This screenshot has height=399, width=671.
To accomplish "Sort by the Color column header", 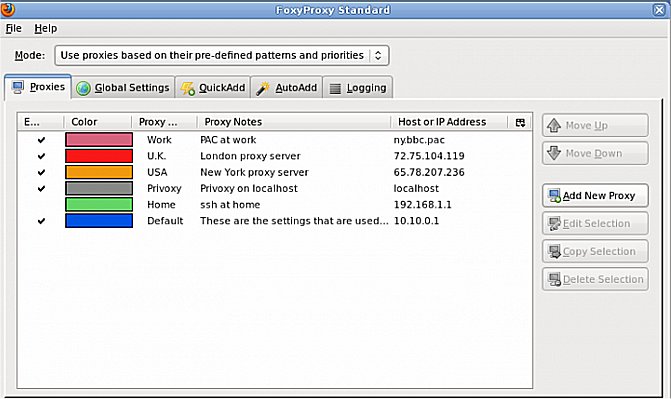I will coord(98,122).
